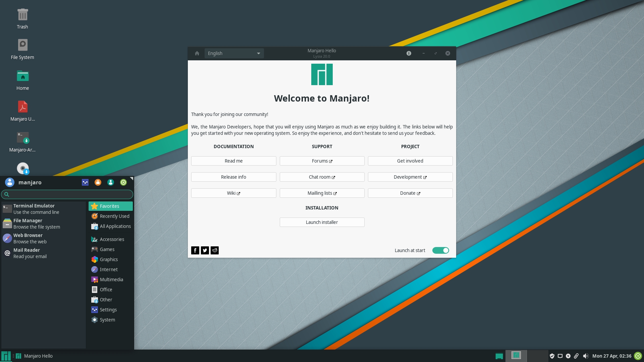
Task: Open the Reddit social link
Action: click(x=215, y=250)
